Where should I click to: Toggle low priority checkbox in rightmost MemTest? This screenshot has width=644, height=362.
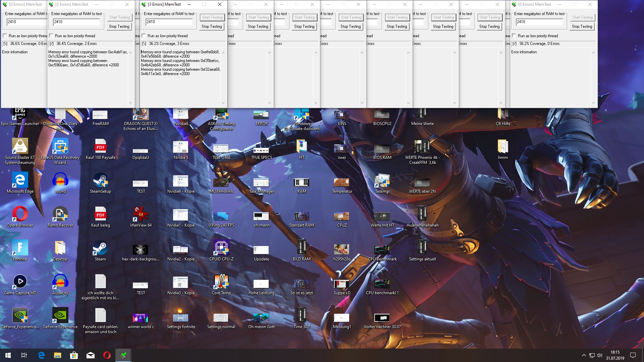click(x=514, y=36)
